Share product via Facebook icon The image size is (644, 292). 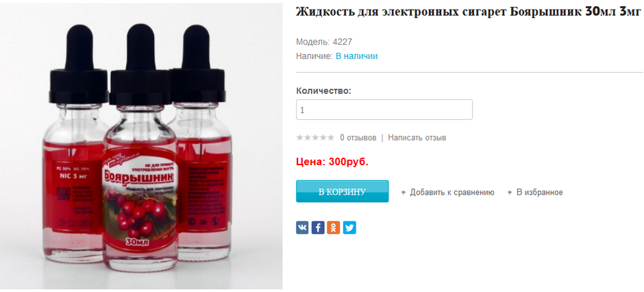click(318, 228)
